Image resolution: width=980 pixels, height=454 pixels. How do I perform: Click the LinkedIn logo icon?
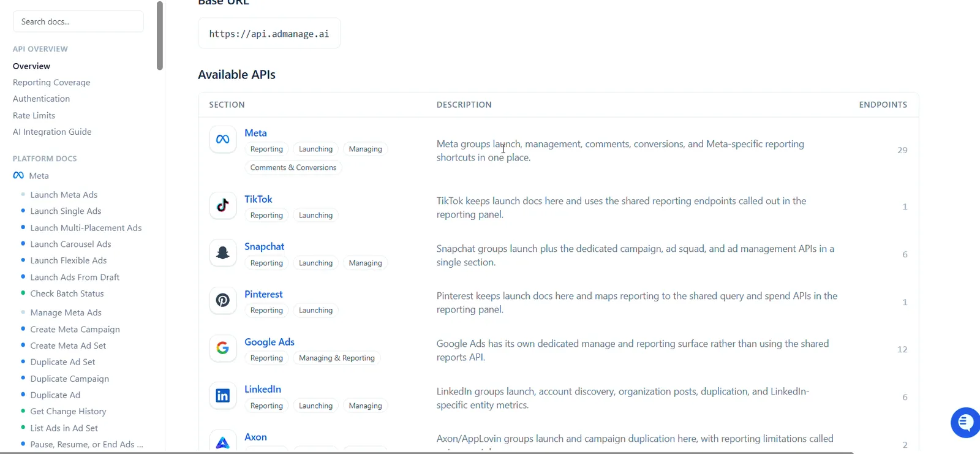222,396
